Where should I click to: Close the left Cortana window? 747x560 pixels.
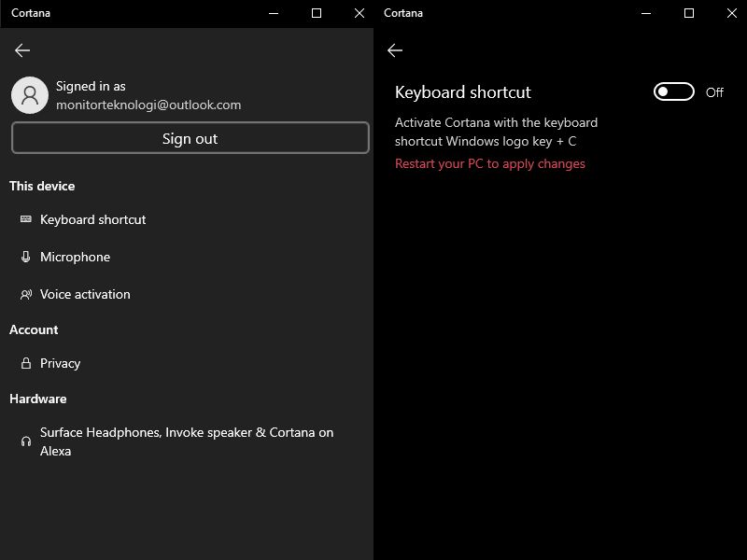(x=359, y=13)
